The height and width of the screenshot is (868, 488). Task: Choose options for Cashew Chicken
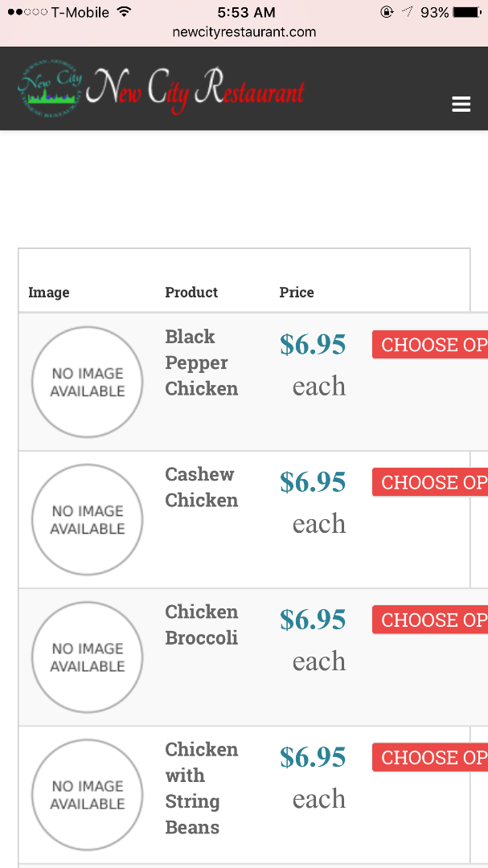coord(430,482)
